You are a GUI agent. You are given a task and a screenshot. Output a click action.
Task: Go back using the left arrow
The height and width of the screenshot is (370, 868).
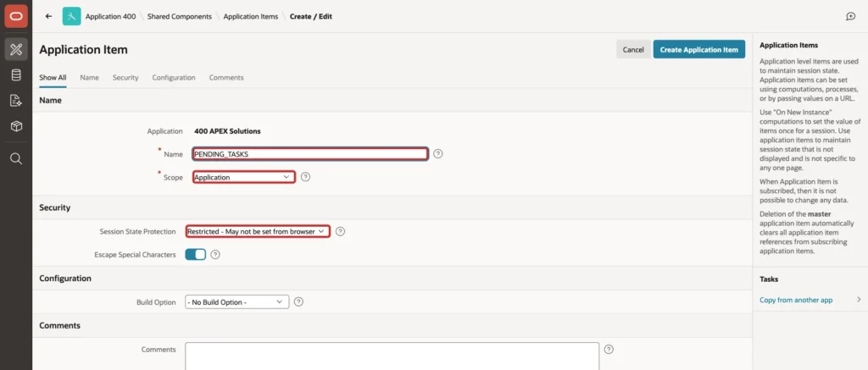click(x=48, y=17)
